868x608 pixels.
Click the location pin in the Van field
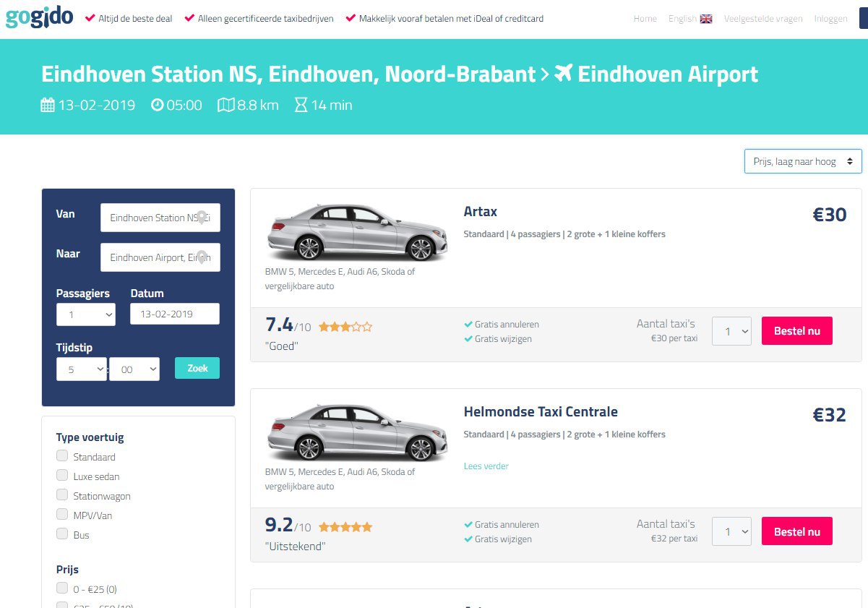202,218
